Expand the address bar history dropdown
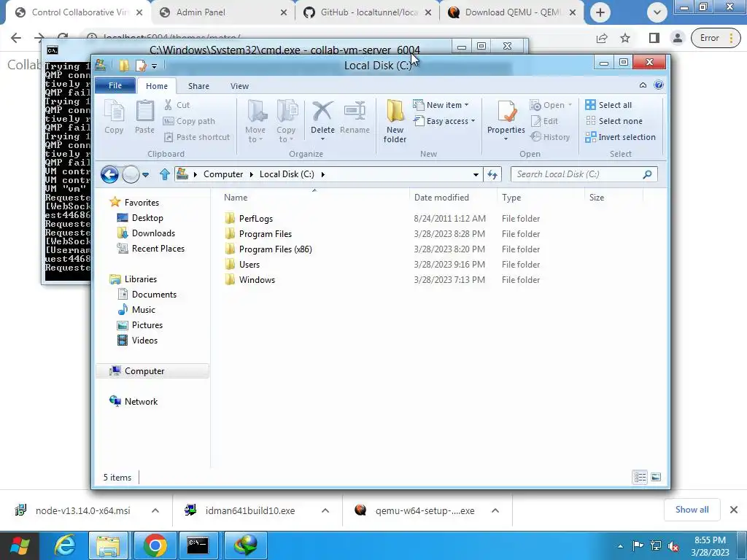The height and width of the screenshot is (560, 747). 476,175
